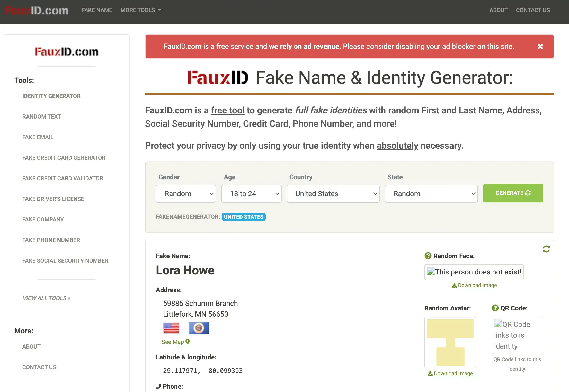Click the United States flag icon
The image size is (569, 392).
[171, 328]
